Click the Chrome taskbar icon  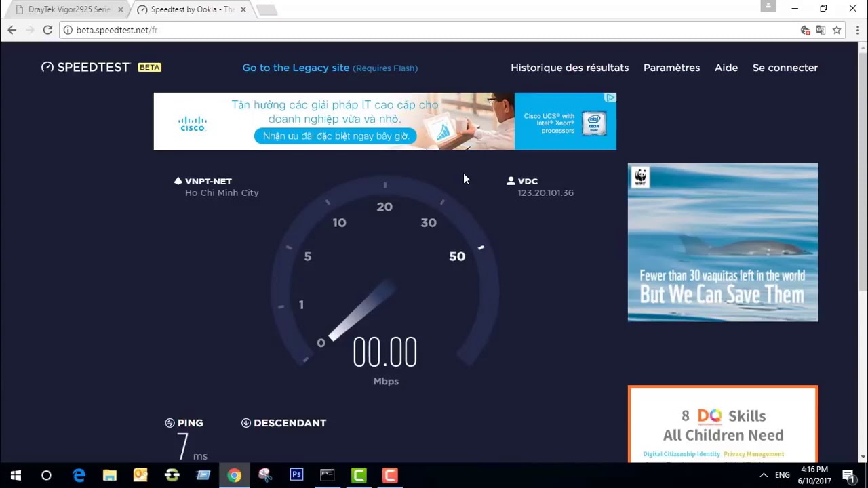tap(234, 475)
